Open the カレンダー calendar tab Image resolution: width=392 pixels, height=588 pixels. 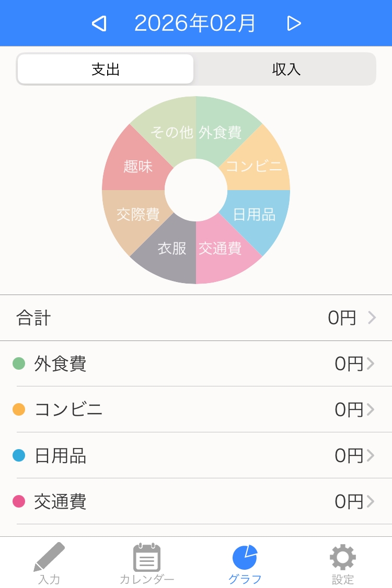tap(147, 563)
